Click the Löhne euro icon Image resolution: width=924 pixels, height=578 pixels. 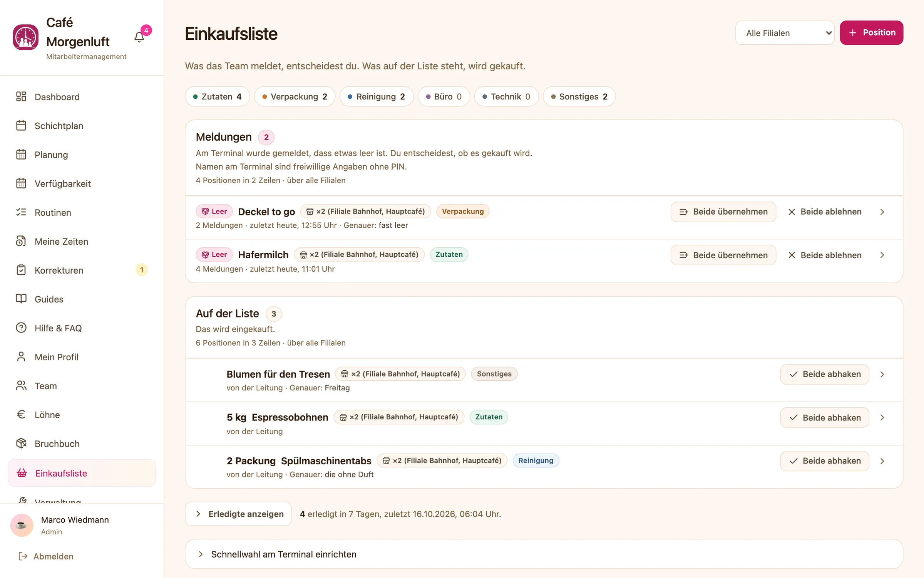(x=21, y=415)
